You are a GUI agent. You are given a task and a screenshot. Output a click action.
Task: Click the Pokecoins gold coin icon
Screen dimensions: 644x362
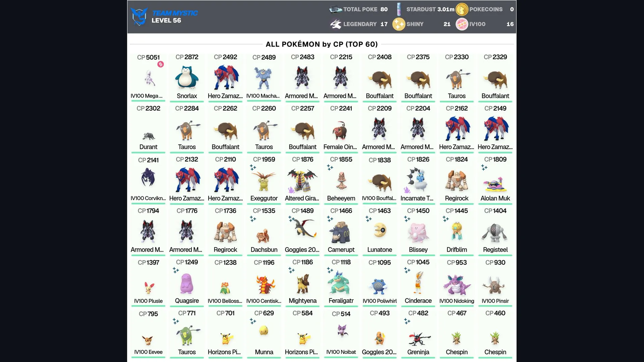click(x=462, y=9)
